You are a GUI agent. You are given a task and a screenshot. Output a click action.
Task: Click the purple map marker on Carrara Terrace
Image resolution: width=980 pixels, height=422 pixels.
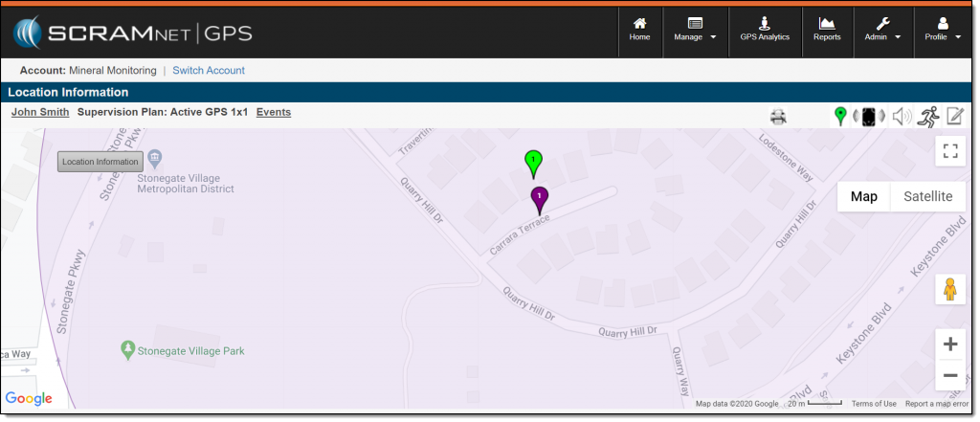540,198
